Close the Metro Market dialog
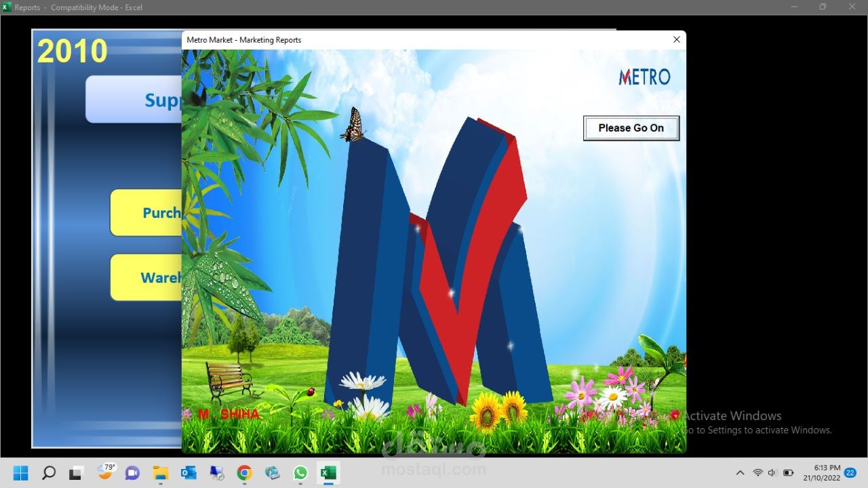868x488 pixels. pos(676,40)
